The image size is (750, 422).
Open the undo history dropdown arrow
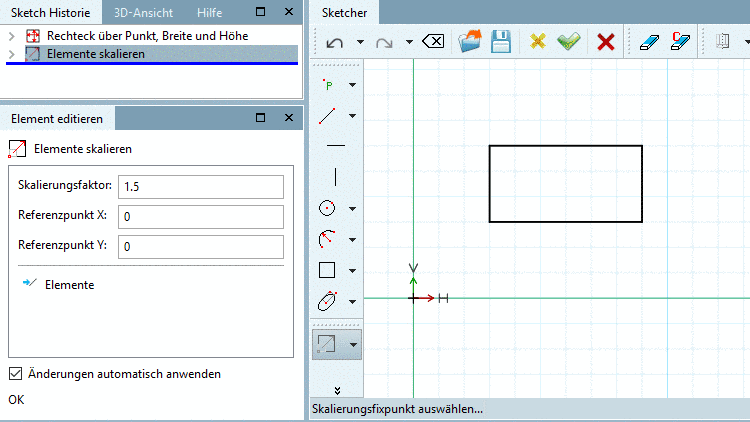[360, 42]
